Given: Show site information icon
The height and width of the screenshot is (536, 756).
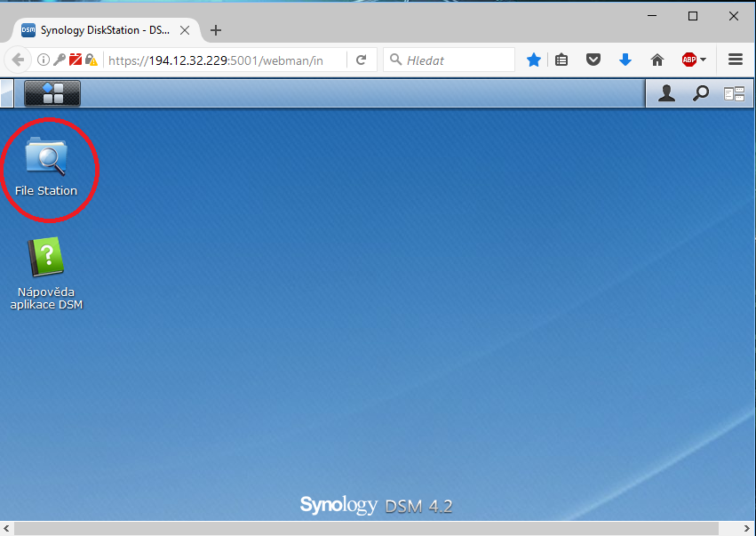Looking at the screenshot, I should tap(44, 60).
